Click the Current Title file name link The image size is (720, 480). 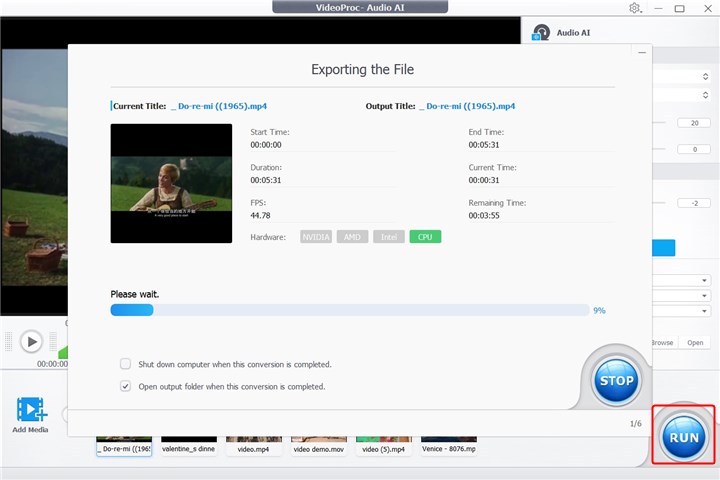click(x=219, y=106)
